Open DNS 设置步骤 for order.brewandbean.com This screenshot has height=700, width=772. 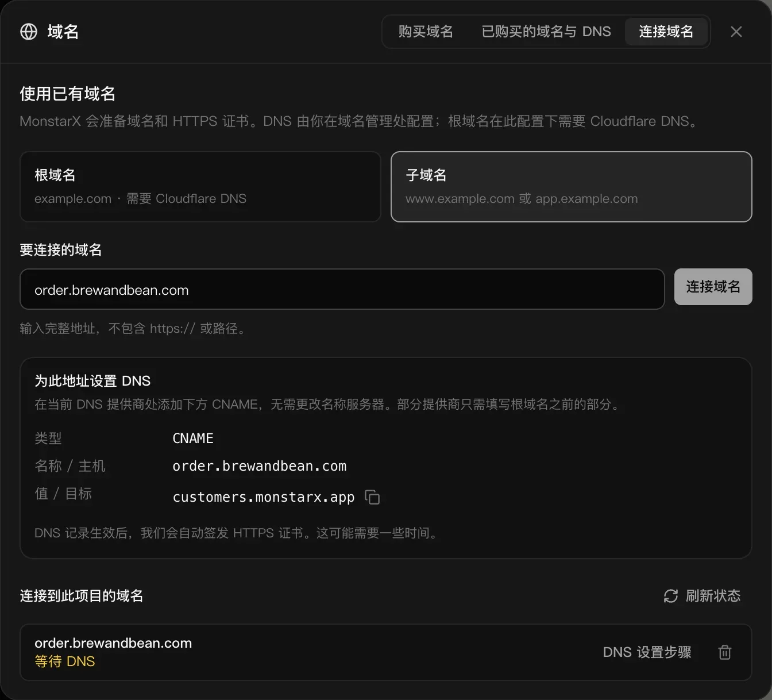click(x=647, y=652)
